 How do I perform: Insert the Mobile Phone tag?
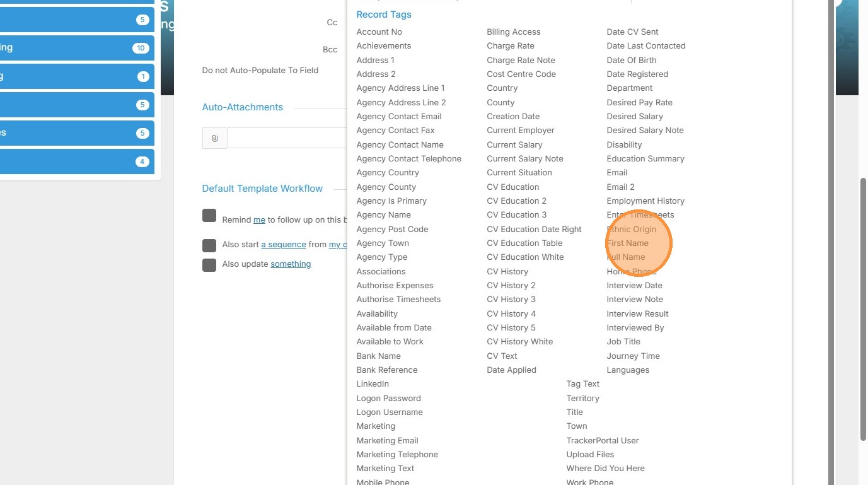pos(383,482)
